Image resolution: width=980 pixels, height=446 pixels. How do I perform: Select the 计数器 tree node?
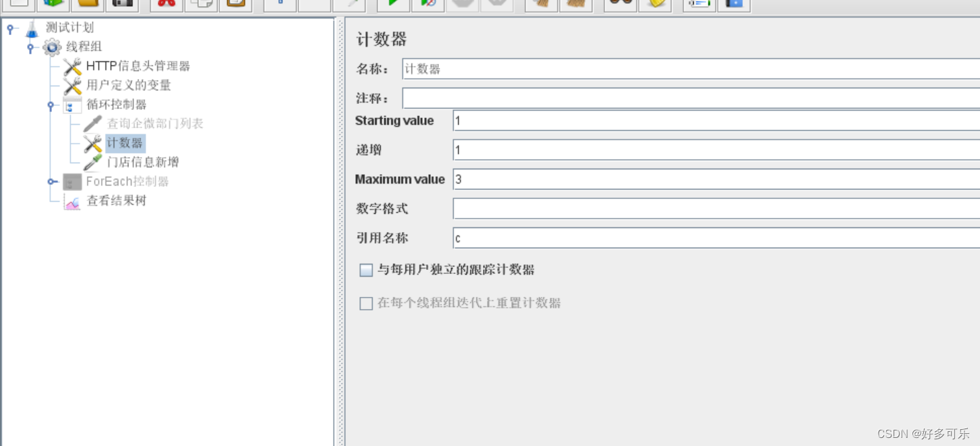tap(124, 143)
